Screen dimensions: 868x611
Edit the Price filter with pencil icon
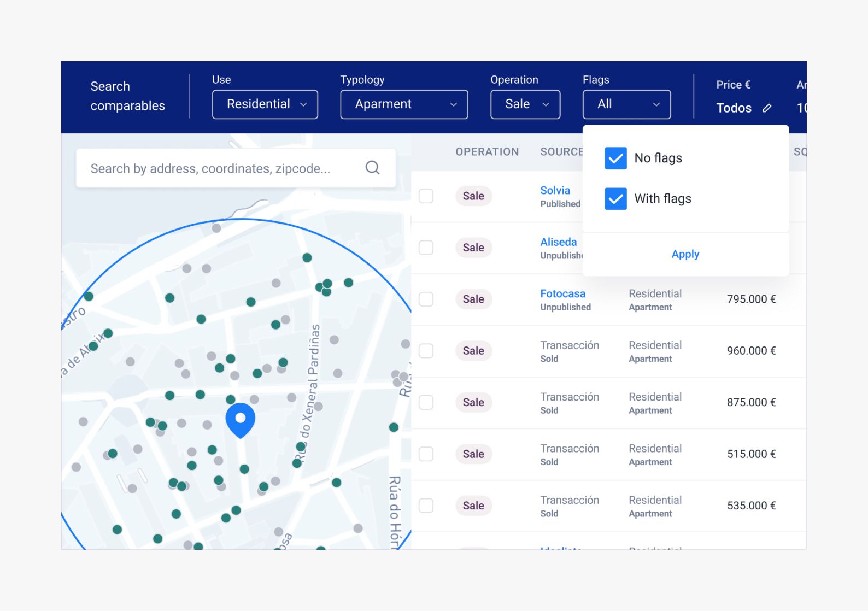coord(767,108)
